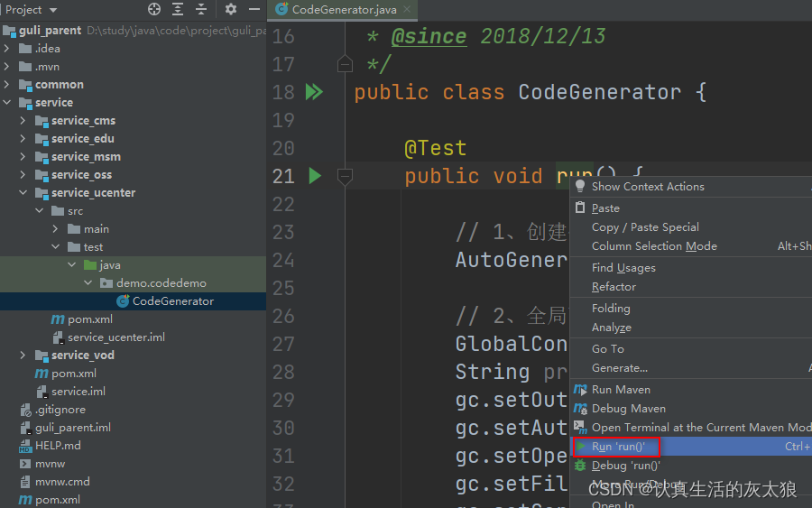Choose Show Context Actions from context menu

(691, 187)
